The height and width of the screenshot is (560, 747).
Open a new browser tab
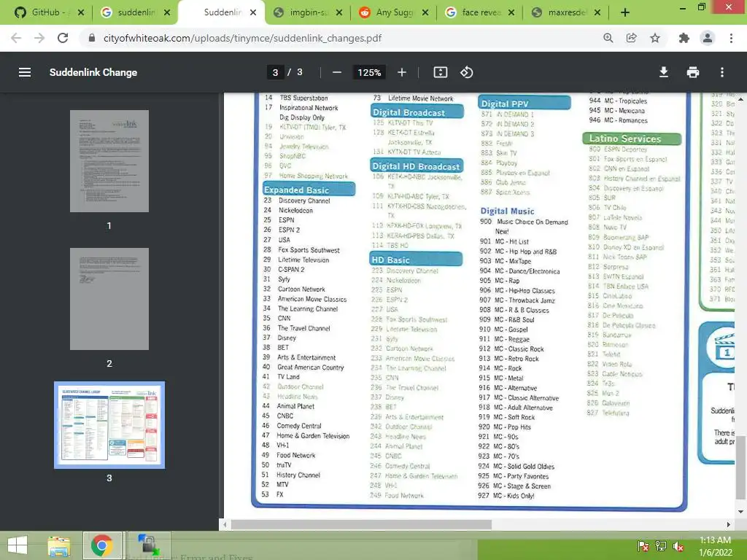pyautogui.click(x=625, y=12)
